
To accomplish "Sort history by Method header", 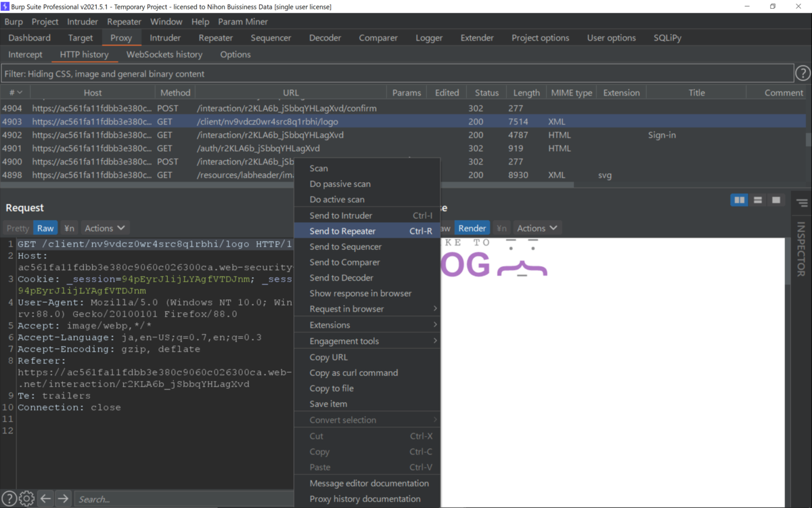I will click(175, 92).
